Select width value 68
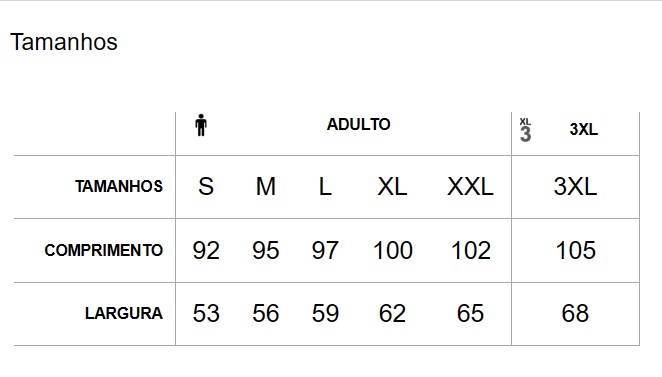 (x=575, y=313)
